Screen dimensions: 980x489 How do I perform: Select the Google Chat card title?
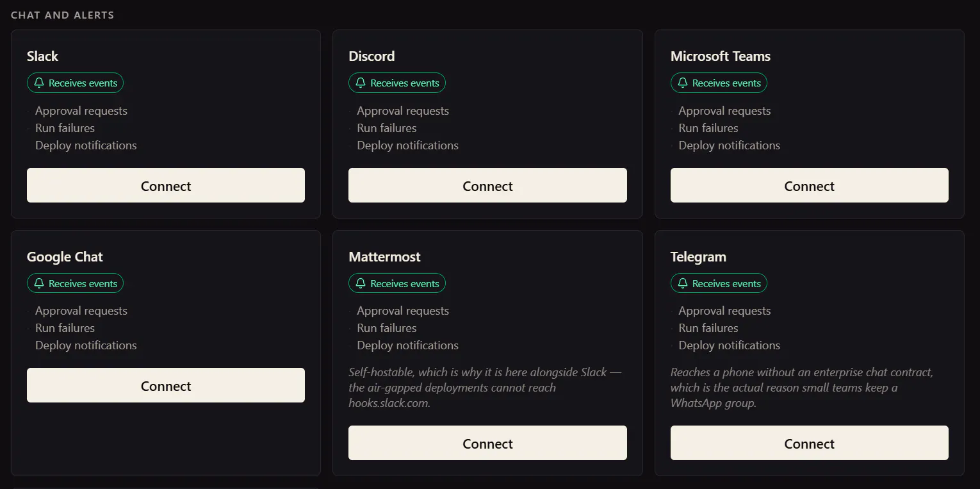65,257
